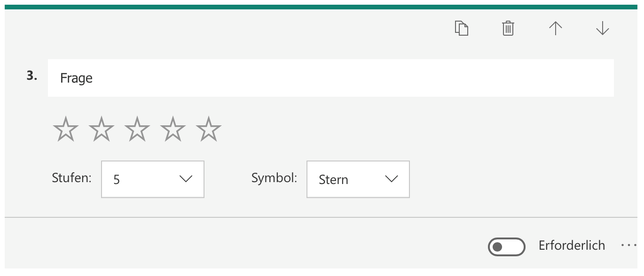Image resolution: width=644 pixels, height=276 pixels.
Task: Move question up with arrow icon
Action: [555, 29]
